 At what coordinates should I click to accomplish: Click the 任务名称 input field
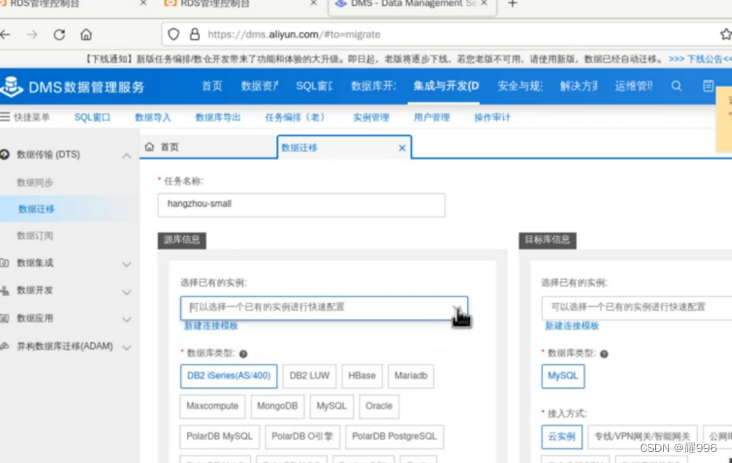click(302, 205)
